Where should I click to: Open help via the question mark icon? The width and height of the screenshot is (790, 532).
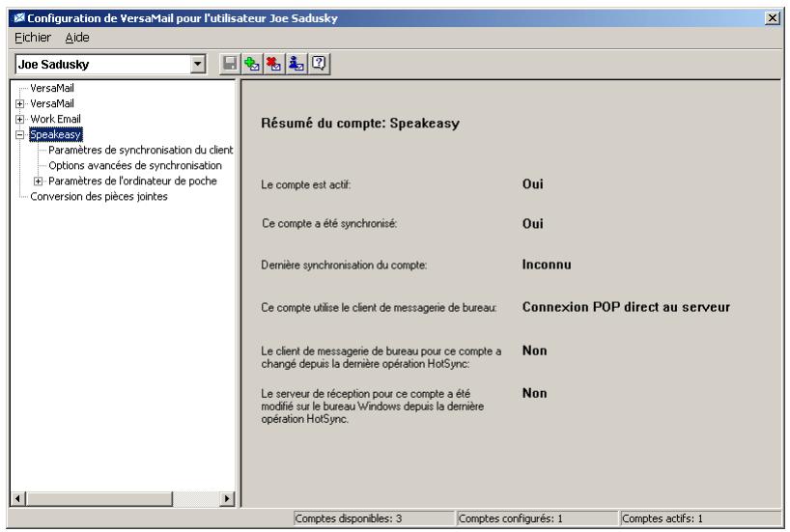pyautogui.click(x=319, y=64)
